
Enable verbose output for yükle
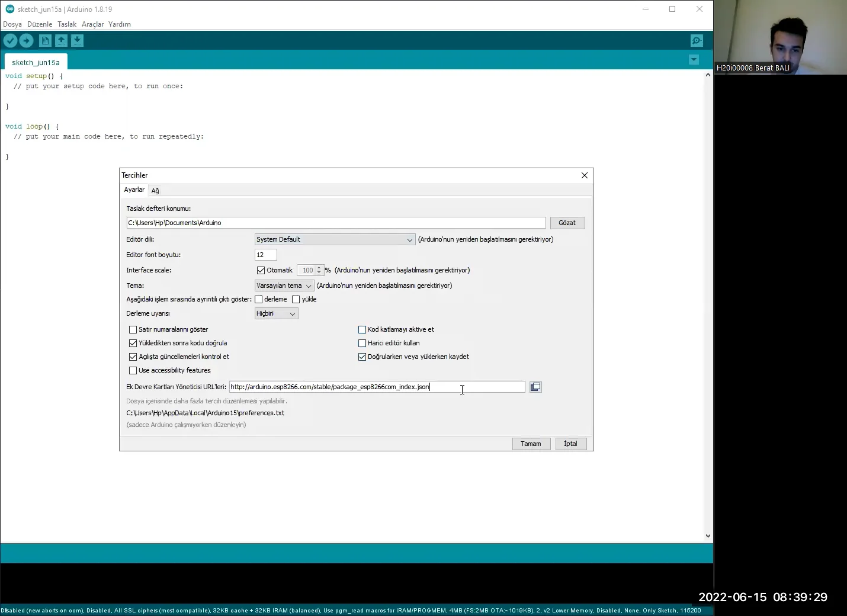pyautogui.click(x=296, y=299)
